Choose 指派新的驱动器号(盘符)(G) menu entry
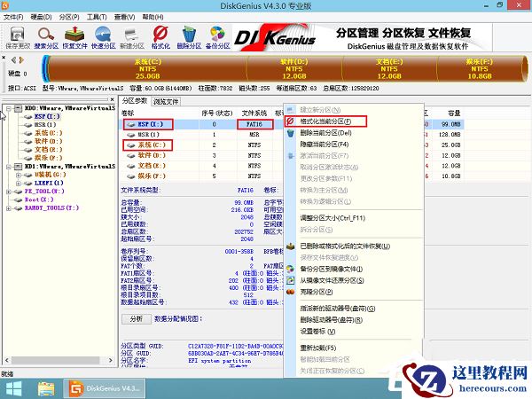 tap(338, 309)
